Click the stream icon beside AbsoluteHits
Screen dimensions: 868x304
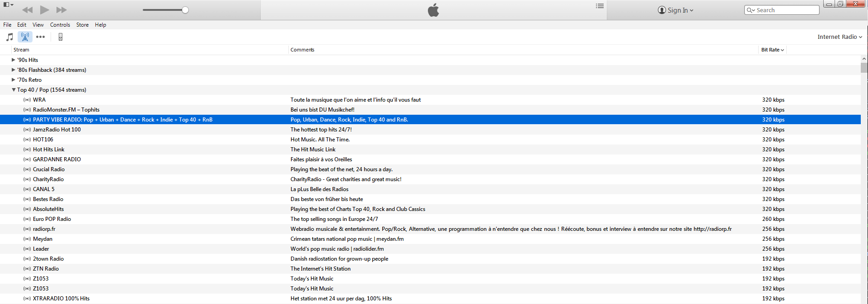[x=27, y=209]
